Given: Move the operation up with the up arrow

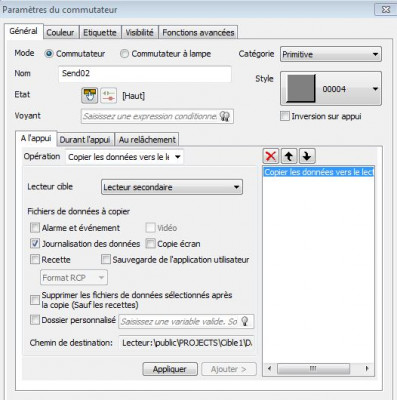Looking at the screenshot, I should coord(289,156).
